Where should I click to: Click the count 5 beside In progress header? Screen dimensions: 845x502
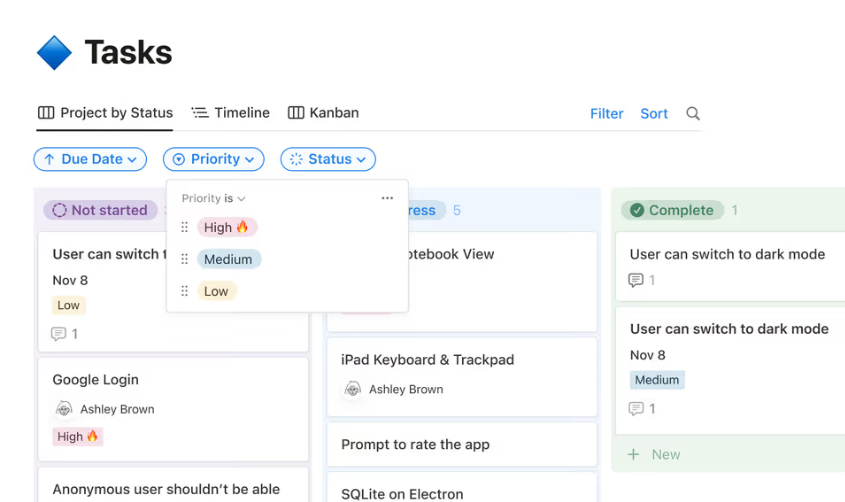click(x=456, y=210)
